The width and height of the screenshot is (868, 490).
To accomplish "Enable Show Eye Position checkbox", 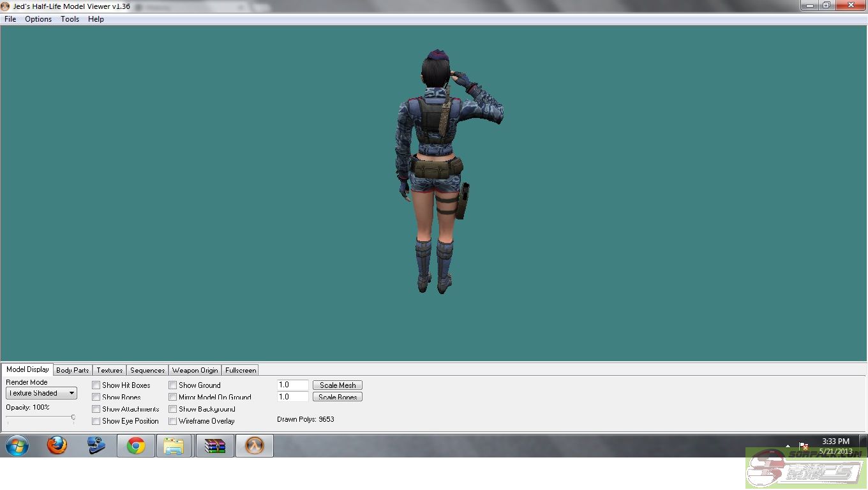I will pos(96,421).
